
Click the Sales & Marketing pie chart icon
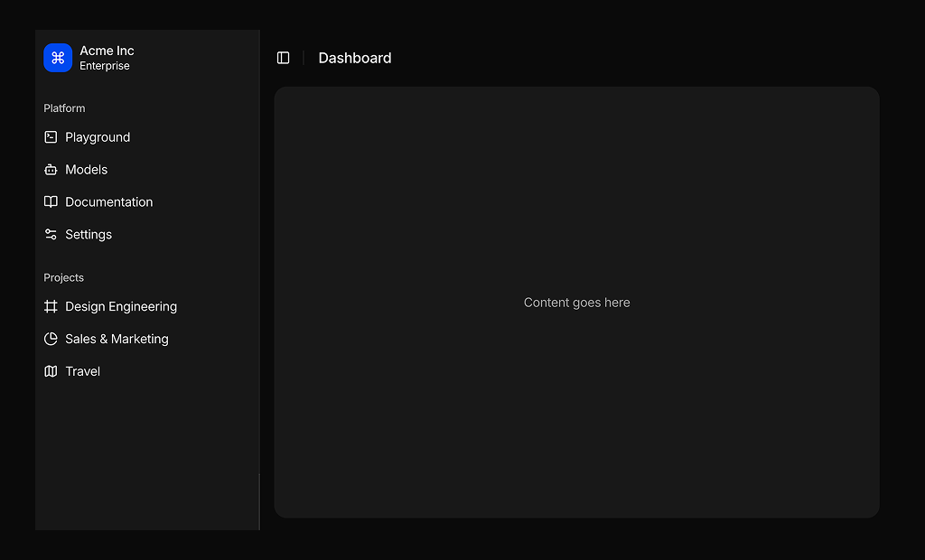[x=51, y=340]
